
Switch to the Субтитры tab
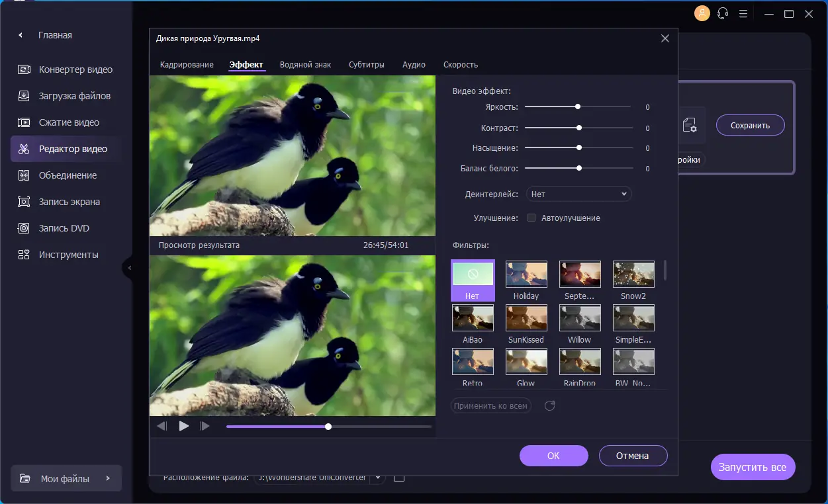367,65
